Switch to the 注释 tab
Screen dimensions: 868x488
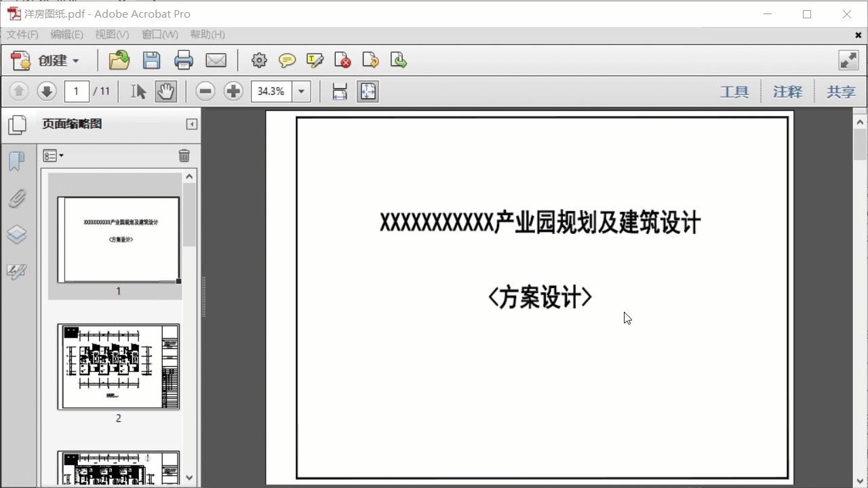[787, 91]
